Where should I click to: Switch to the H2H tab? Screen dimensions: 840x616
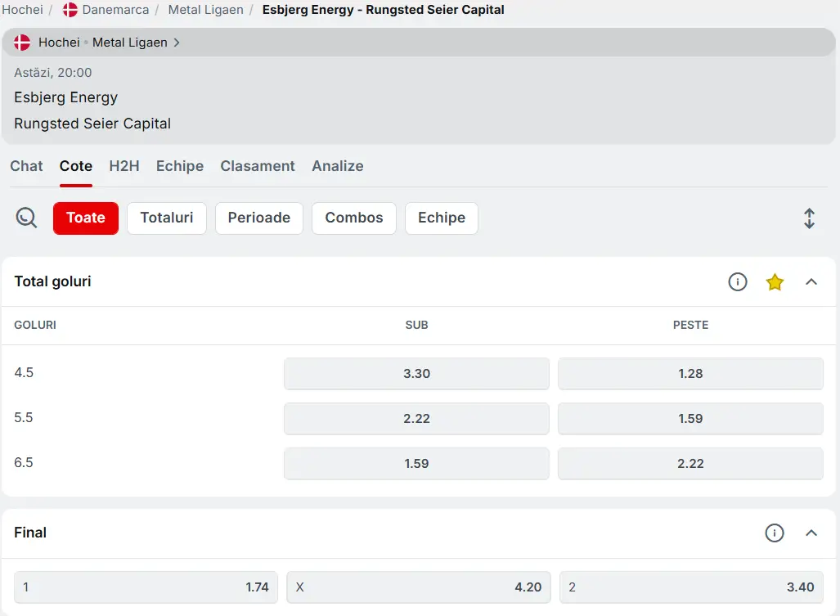point(124,166)
